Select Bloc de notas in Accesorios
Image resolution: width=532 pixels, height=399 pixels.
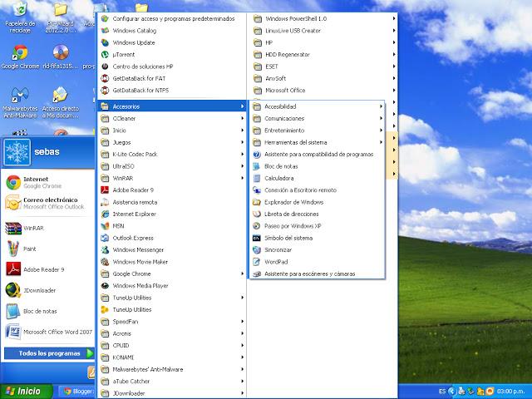[x=280, y=166]
